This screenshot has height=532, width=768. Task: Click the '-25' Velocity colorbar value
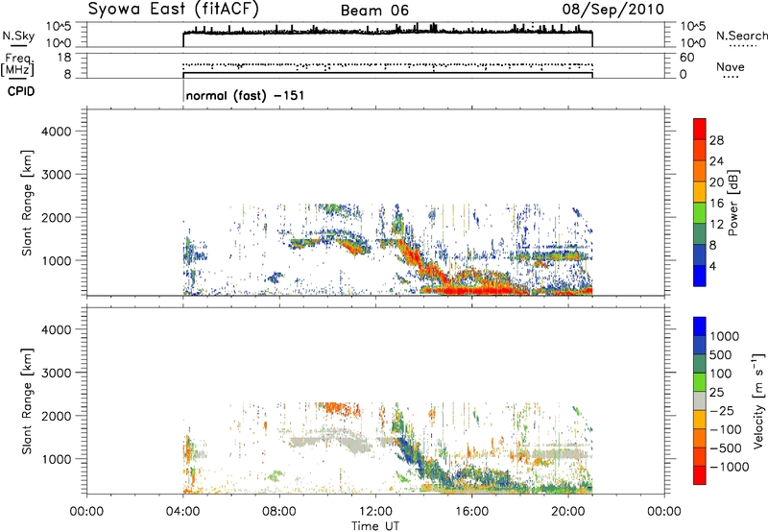coord(721,411)
